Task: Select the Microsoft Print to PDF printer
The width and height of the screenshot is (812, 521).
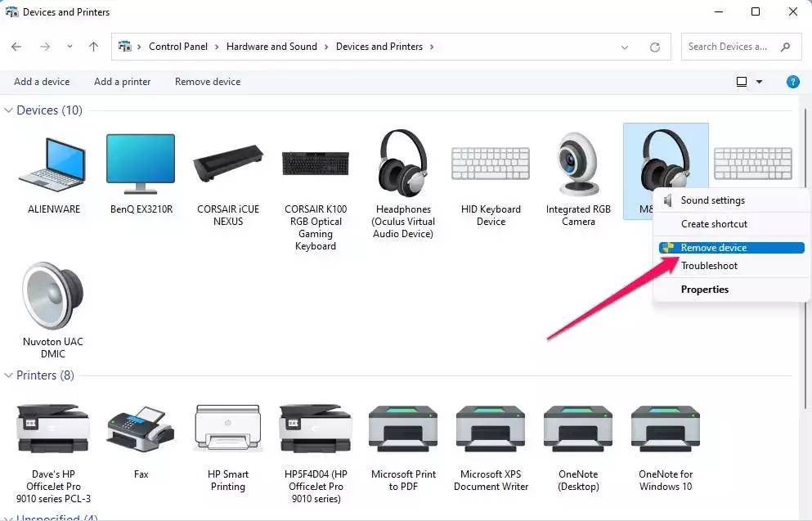Action: 403,428
